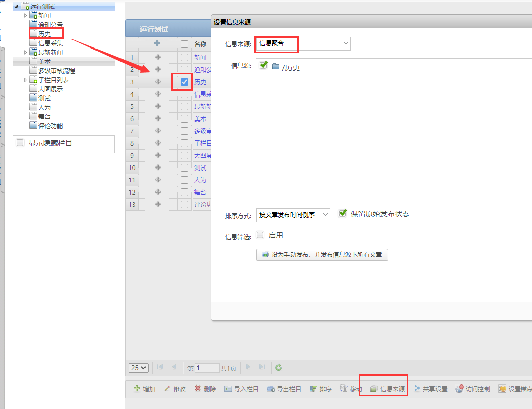Open the 信息来源 dropdown showing 信息聚合
The height and width of the screenshot is (409, 532).
click(303, 44)
